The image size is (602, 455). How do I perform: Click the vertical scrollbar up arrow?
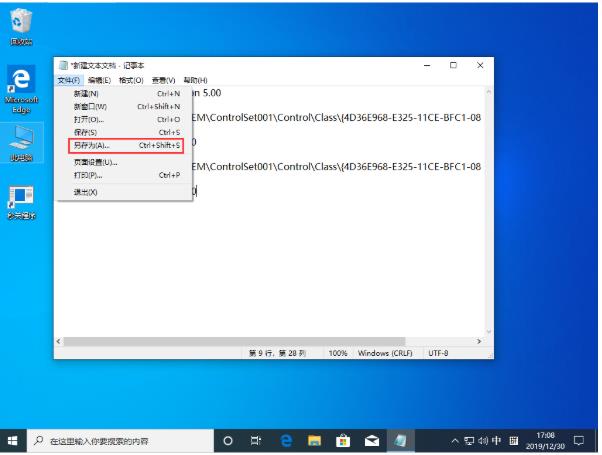tap(489, 92)
